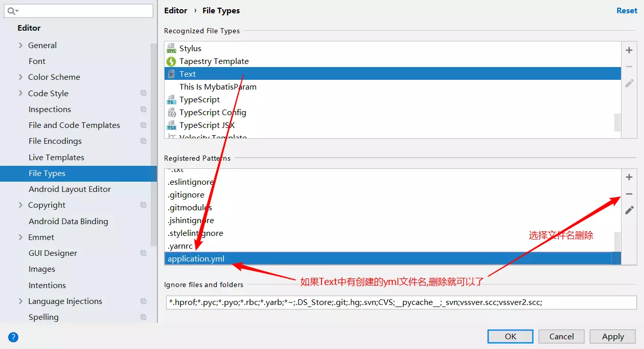This screenshot has height=349, width=644.
Task: Click the Stylus file type icon
Action: 171,49
